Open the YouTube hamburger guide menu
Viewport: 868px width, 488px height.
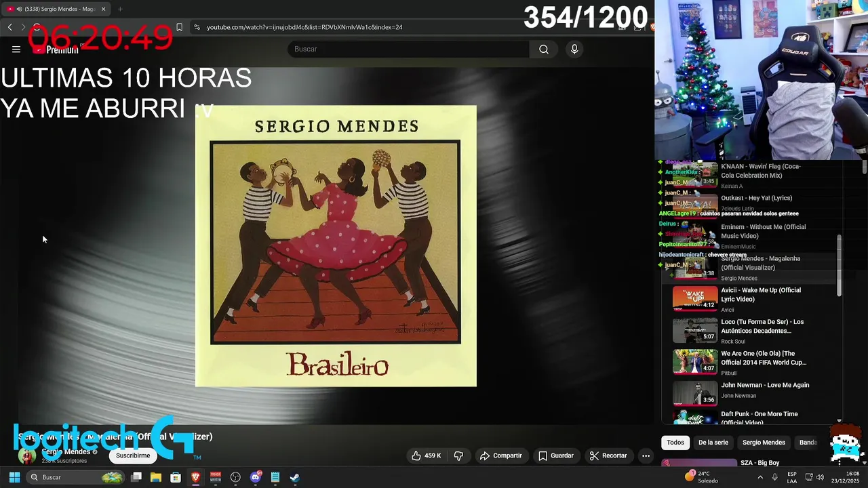click(16, 49)
